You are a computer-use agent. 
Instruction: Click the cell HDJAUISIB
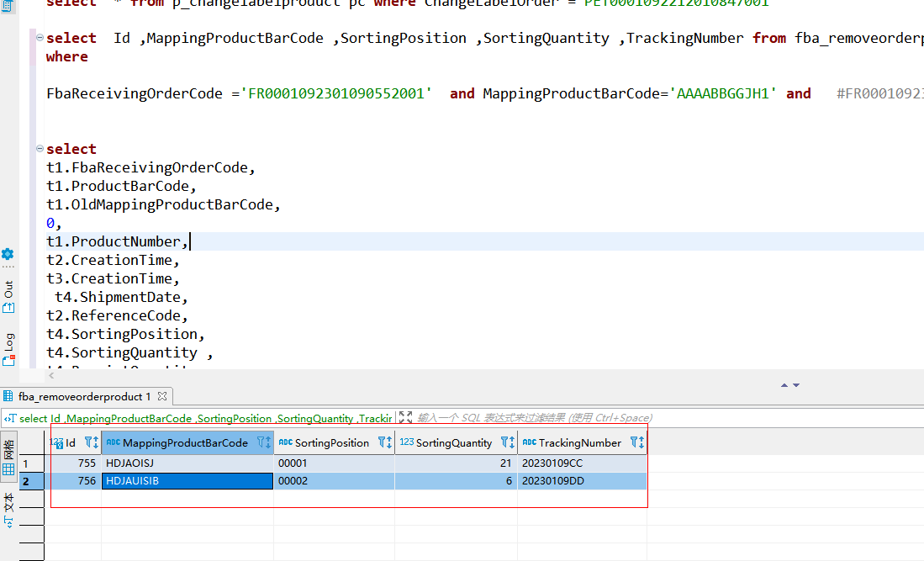[x=187, y=481]
